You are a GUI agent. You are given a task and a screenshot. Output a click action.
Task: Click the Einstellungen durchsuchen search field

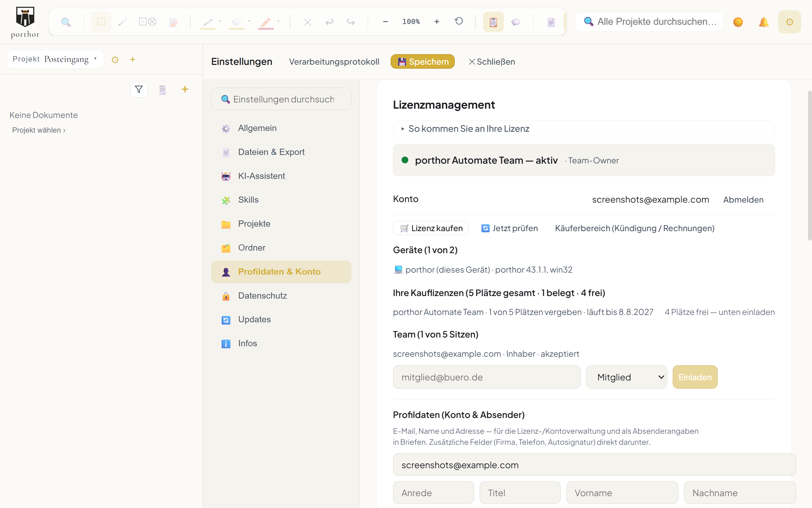[281, 99]
